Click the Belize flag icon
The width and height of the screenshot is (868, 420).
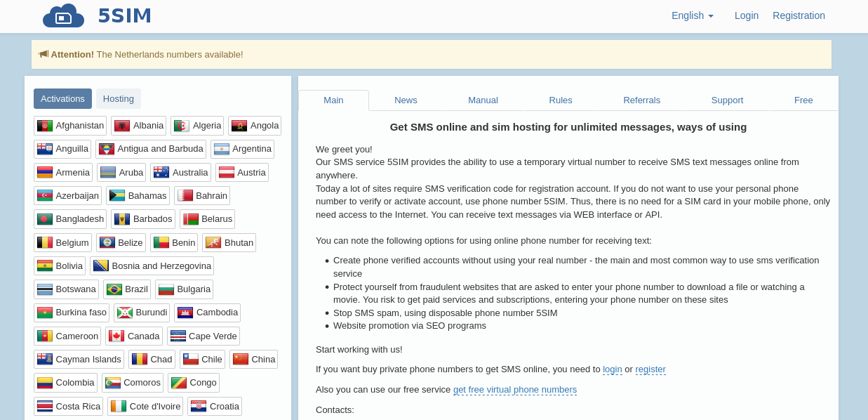(x=107, y=242)
